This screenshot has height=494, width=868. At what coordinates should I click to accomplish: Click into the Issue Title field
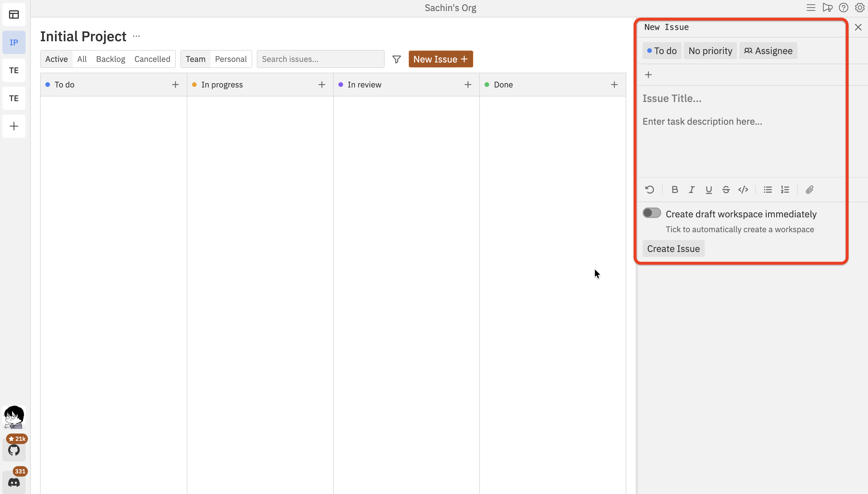pyautogui.click(x=712, y=99)
